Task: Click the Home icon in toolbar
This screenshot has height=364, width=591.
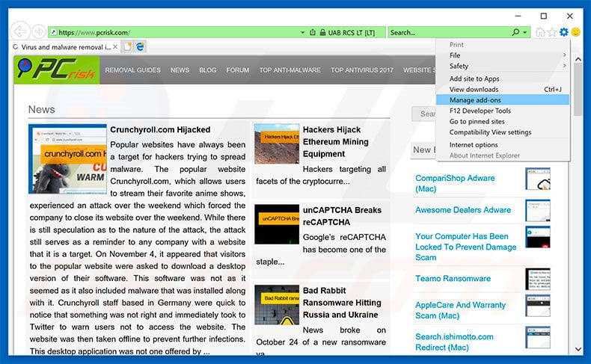Action: [539, 32]
